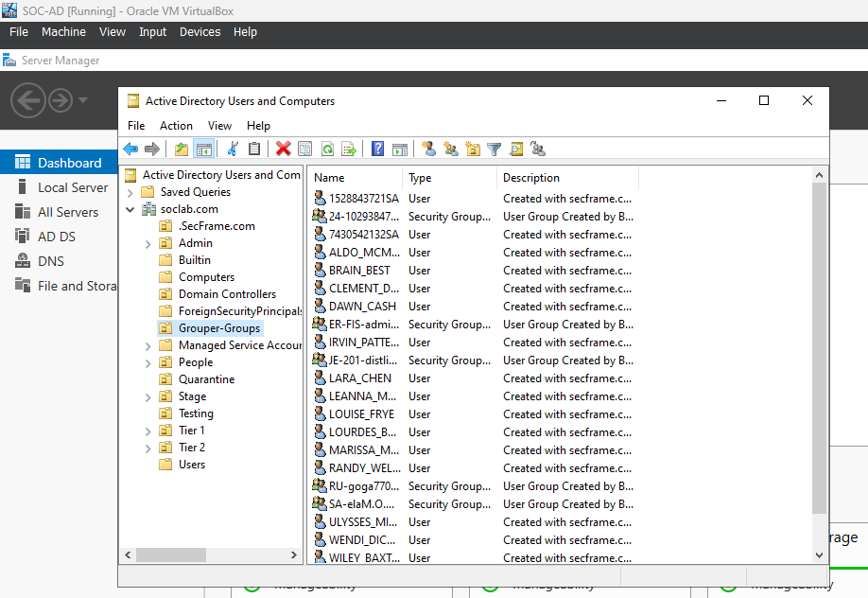
Task: Open VirtualBox Input menu
Action: [x=152, y=32]
